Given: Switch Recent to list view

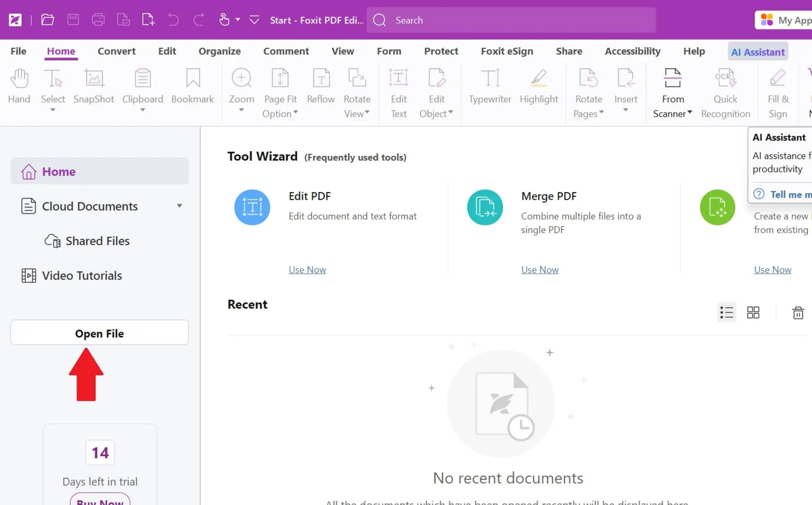Looking at the screenshot, I should coord(727,312).
